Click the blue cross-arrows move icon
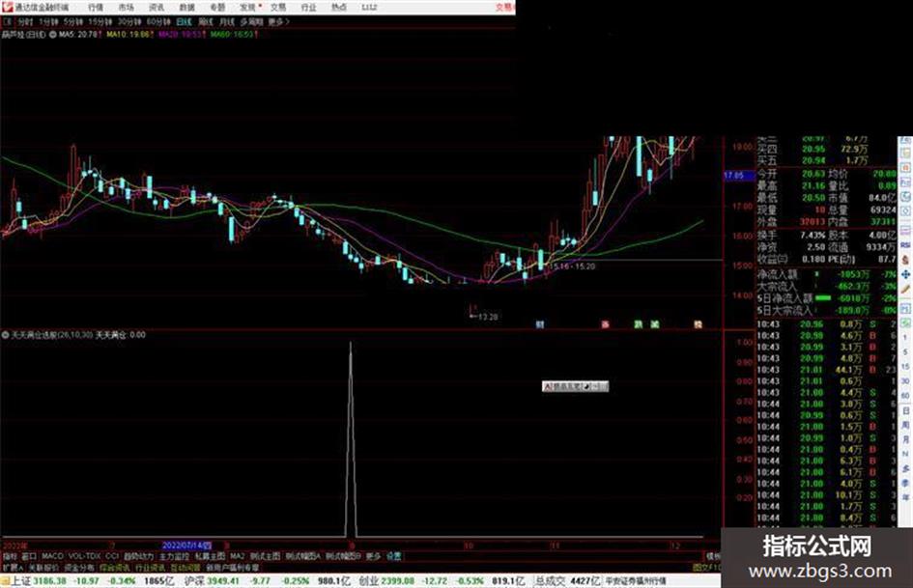 (905, 273)
